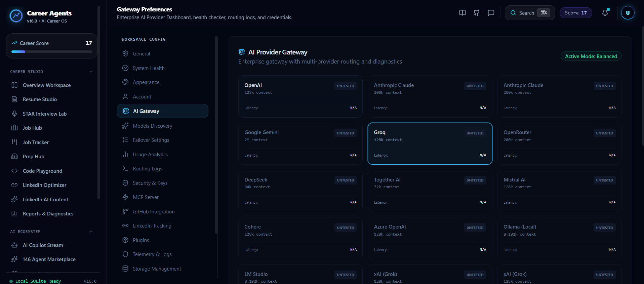Click the MCP Server lightning icon
Image resolution: width=644 pixels, height=284 pixels.
125,197
